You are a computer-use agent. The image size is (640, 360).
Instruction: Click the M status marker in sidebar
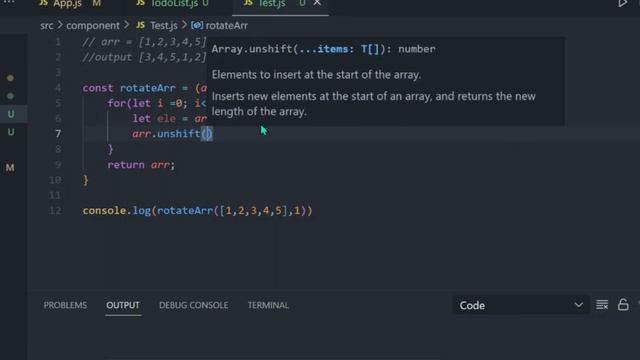click(x=10, y=168)
